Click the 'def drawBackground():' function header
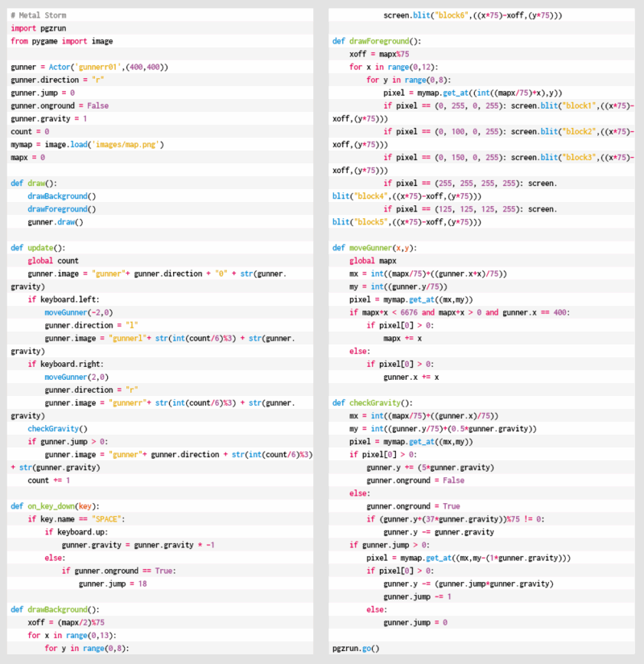This screenshot has width=644, height=664. [x=55, y=609]
